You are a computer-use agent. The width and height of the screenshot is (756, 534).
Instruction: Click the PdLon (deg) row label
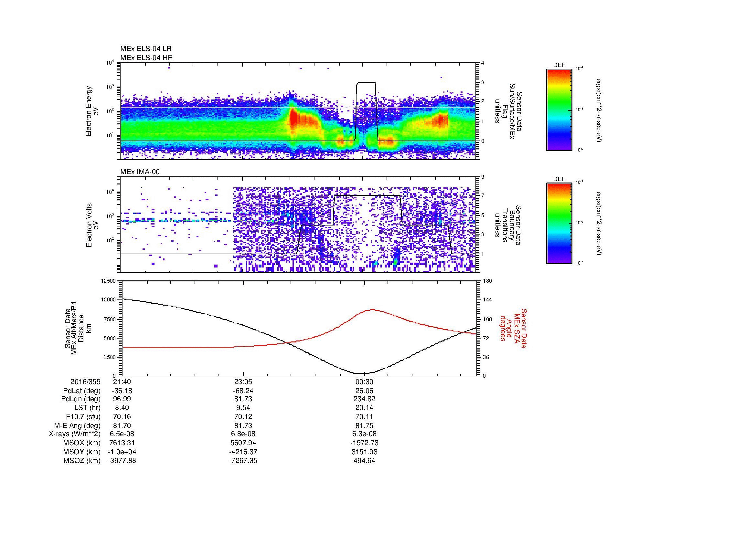82,399
